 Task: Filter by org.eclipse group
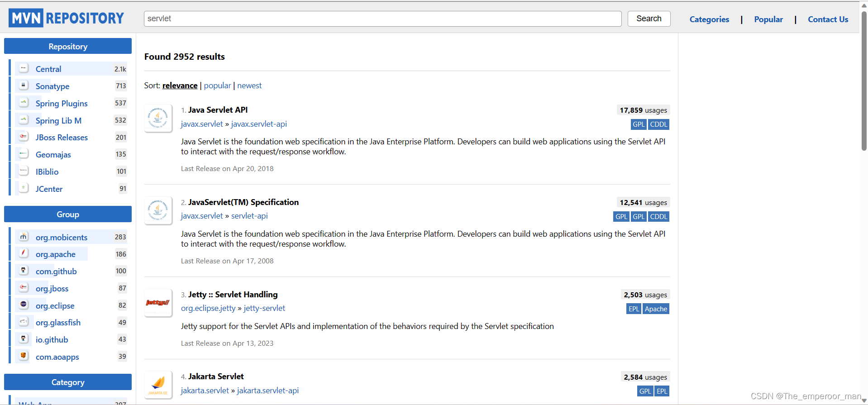[55, 305]
